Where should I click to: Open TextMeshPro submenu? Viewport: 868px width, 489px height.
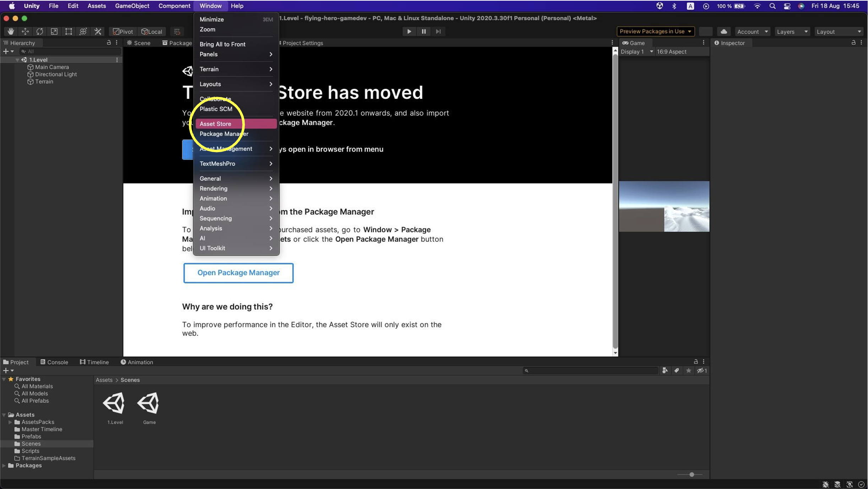click(x=236, y=163)
